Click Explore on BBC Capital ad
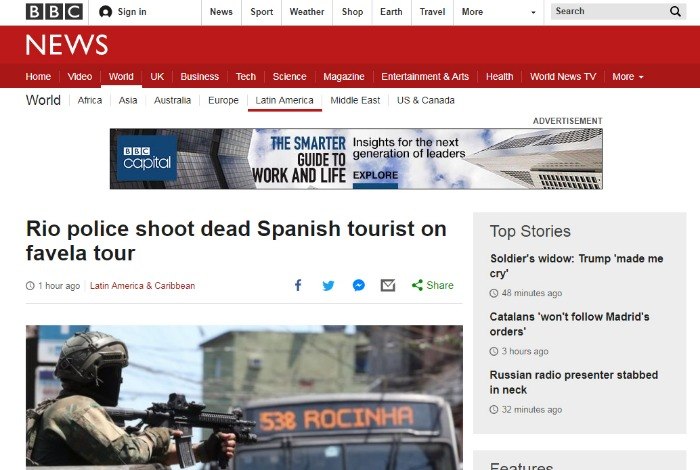The image size is (700, 470). 374,175
